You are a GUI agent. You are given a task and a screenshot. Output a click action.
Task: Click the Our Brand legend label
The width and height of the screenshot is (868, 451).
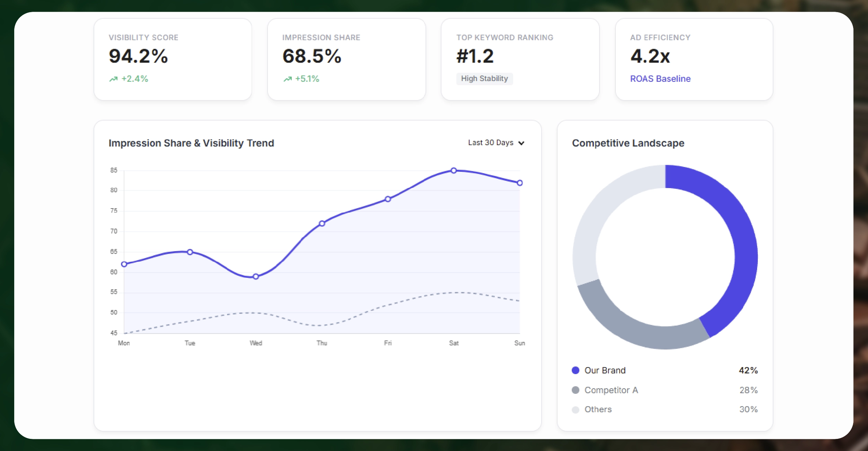point(605,370)
